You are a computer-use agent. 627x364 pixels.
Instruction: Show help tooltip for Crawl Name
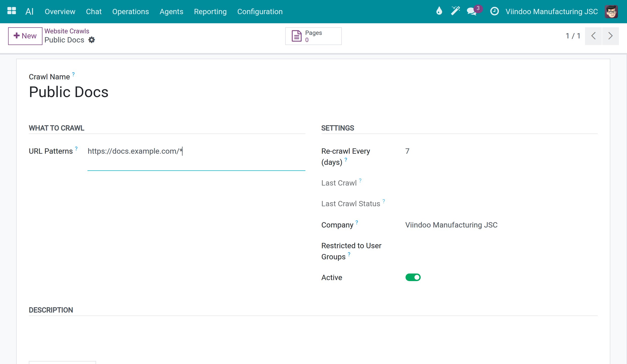click(x=73, y=74)
